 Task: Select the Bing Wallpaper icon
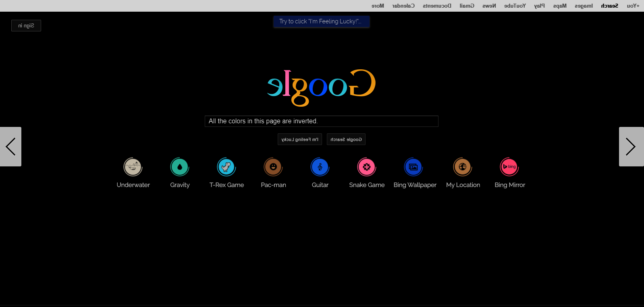pos(413,167)
